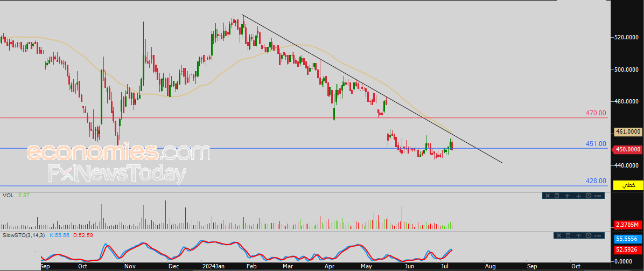Click the VOL indicator label

(x=8, y=196)
